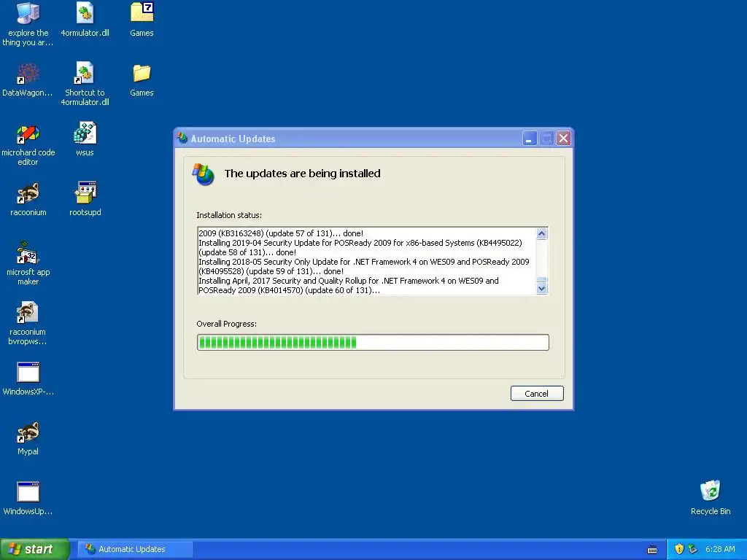Screen dimensions: 747x560
Task: Click the Windows Update globe logo in dialog
Action: (x=204, y=174)
